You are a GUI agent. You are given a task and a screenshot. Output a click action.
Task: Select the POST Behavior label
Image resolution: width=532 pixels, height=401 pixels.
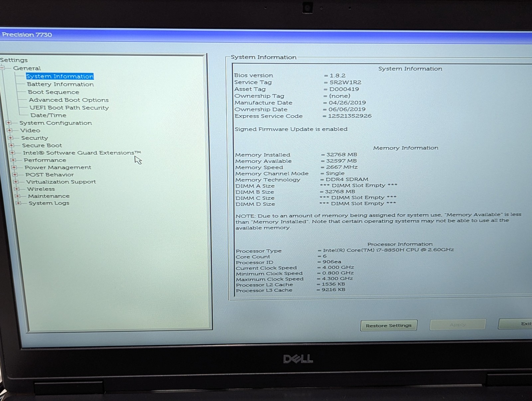coord(50,175)
